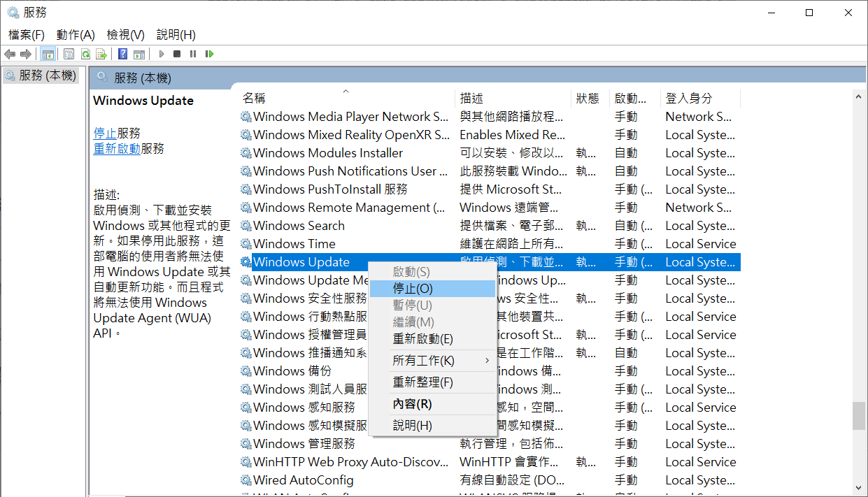Open the 檔案(F) menu
This screenshot has width=868, height=497.
tap(27, 35)
